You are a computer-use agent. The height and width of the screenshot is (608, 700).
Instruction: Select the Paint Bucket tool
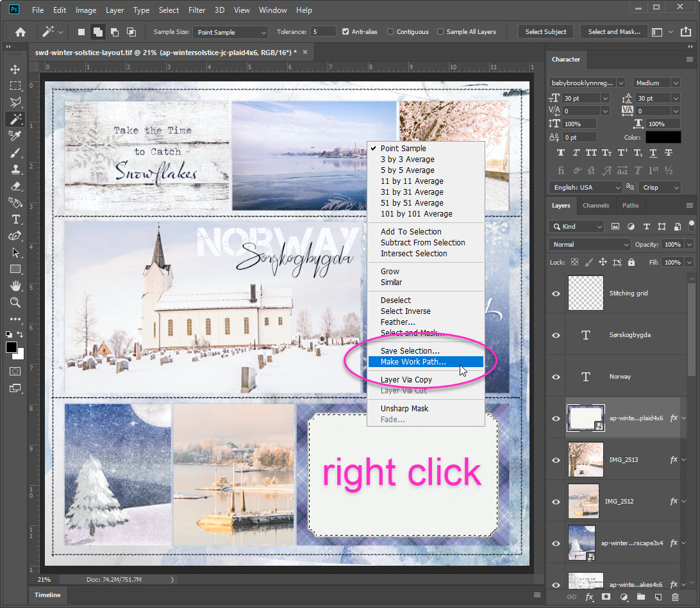(x=15, y=202)
